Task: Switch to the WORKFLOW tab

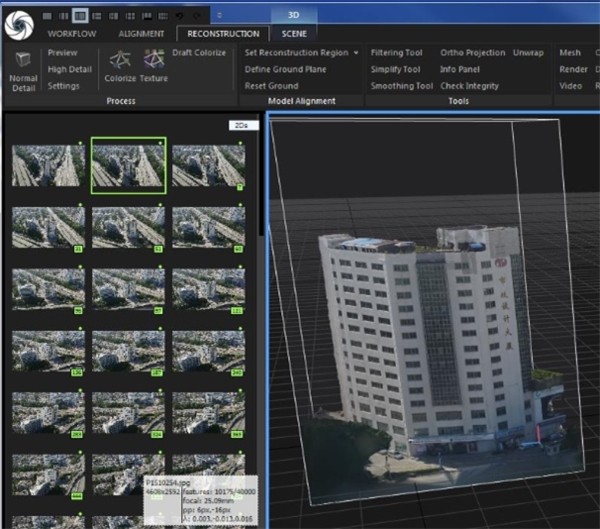Action: click(x=72, y=34)
